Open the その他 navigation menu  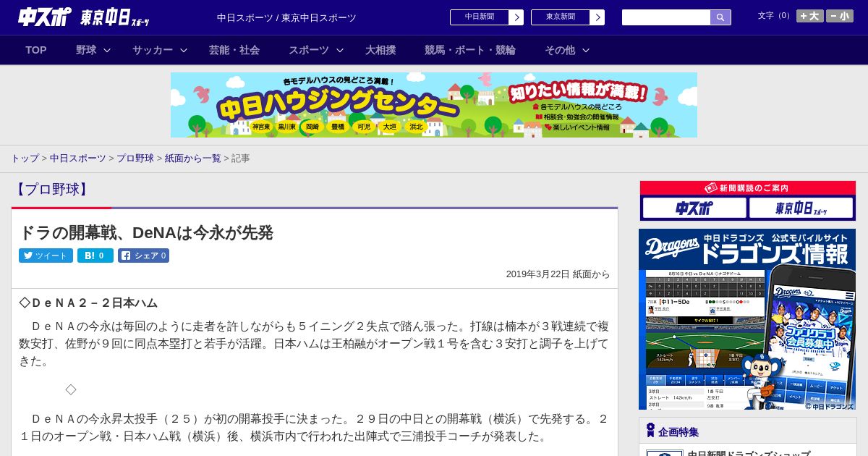pos(560,50)
